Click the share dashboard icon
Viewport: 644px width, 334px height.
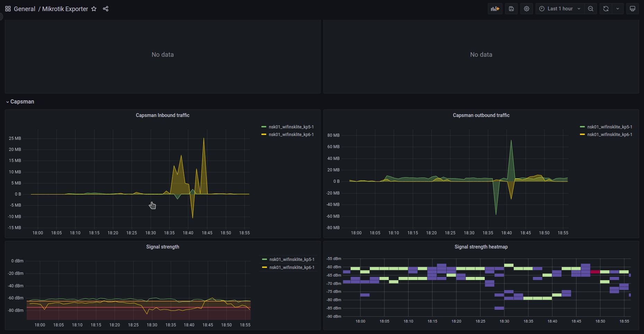click(x=106, y=9)
